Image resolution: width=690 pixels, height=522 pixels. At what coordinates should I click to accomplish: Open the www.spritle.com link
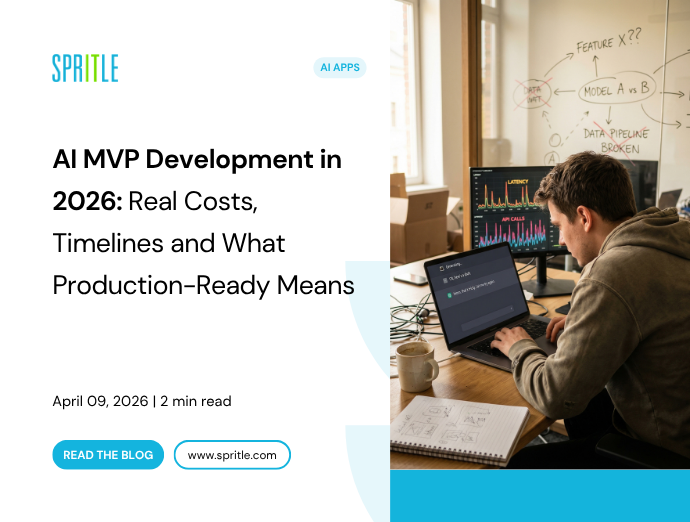(232, 455)
